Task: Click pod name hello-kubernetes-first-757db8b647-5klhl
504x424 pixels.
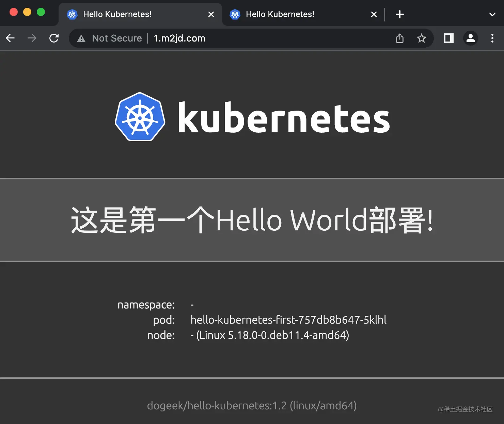Action: click(288, 320)
